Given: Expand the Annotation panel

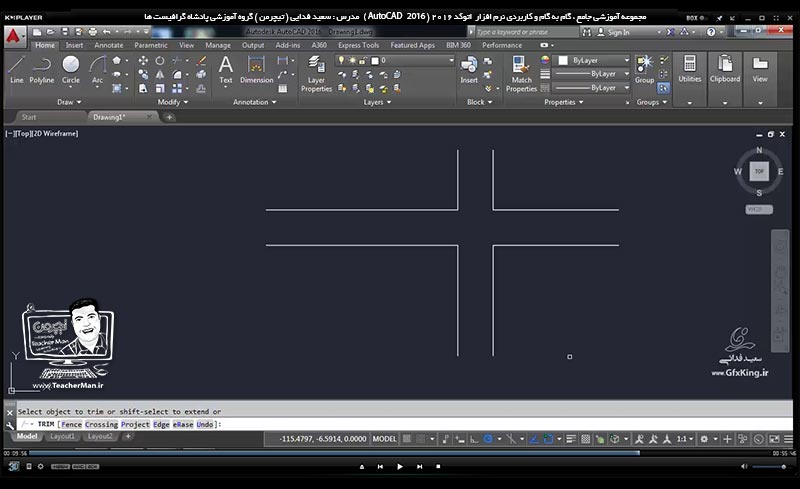Looking at the screenshot, I should [x=255, y=102].
